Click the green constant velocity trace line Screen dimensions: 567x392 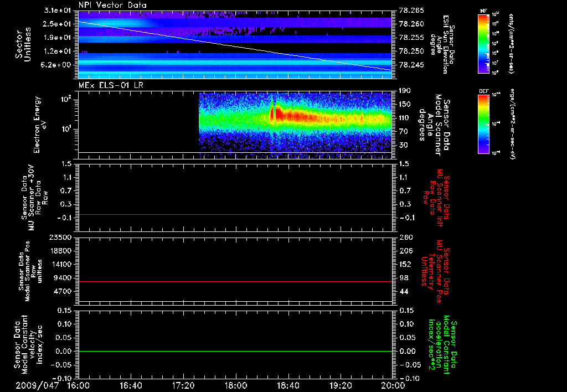click(x=235, y=351)
